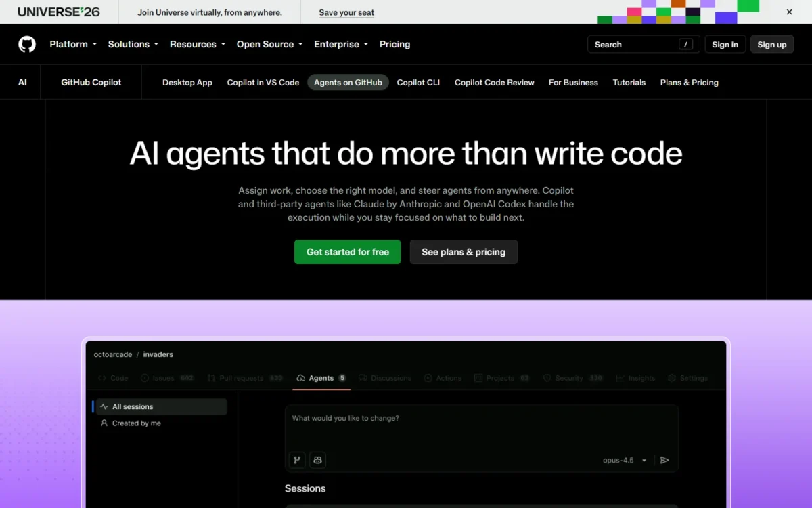Click the octoarcade owner name
Viewport: 812px width, 508px height.
tap(112, 354)
